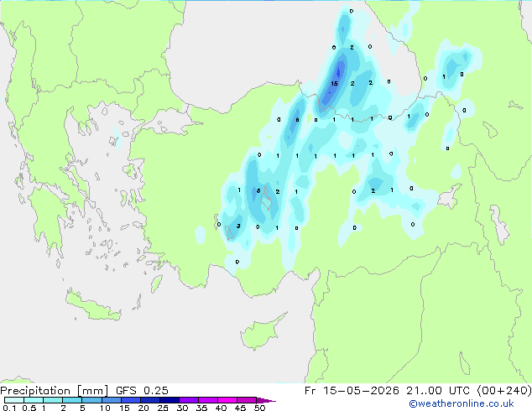The height and width of the screenshot is (411, 532).
Task: Click the 1–2 mm legend color box
Action: coord(53,400)
